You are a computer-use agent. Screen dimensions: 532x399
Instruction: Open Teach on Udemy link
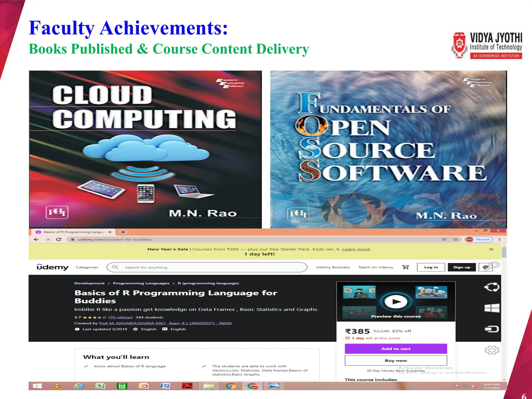pos(376,267)
